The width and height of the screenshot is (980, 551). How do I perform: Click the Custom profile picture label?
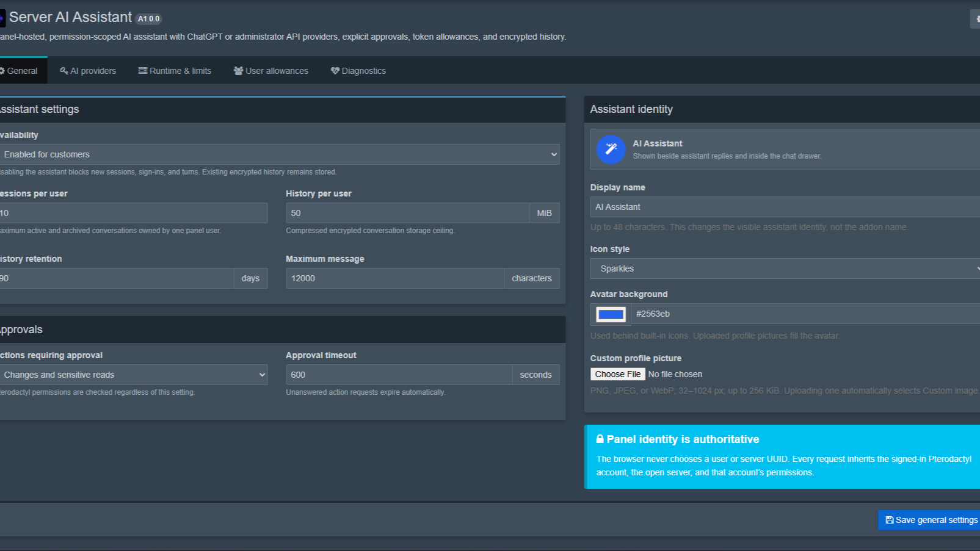tap(636, 358)
